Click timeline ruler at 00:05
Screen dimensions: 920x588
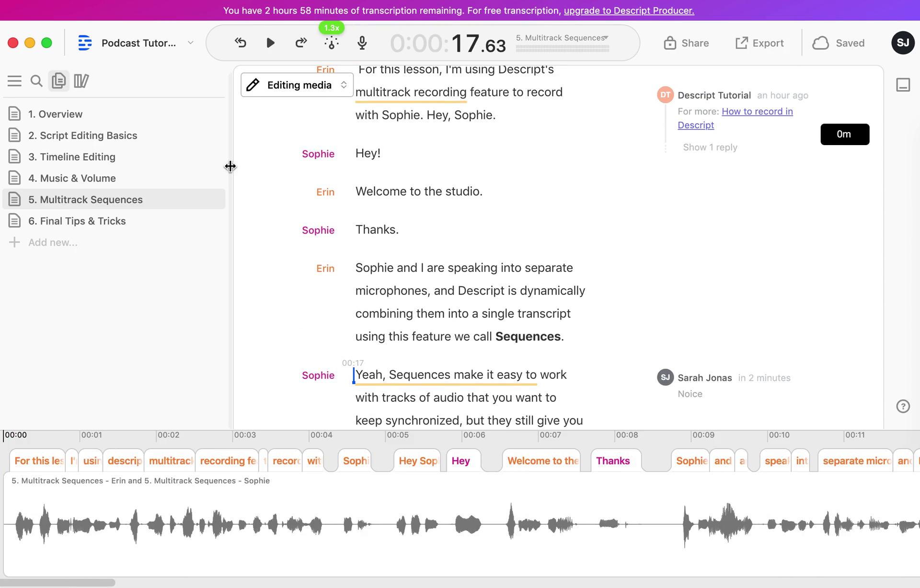(x=398, y=435)
